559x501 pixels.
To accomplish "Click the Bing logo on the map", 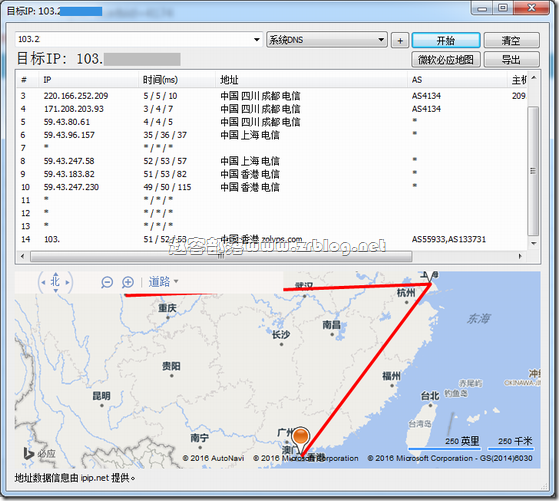I will tap(39, 454).
